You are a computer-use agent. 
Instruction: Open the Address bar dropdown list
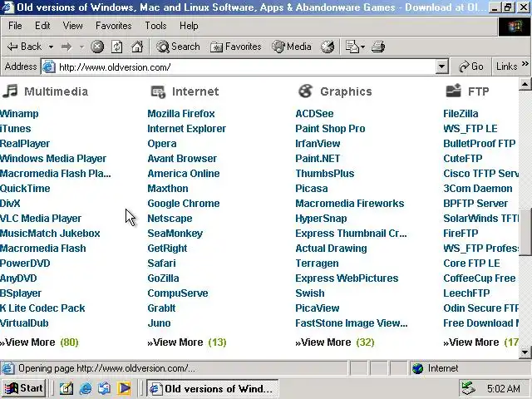(x=441, y=66)
